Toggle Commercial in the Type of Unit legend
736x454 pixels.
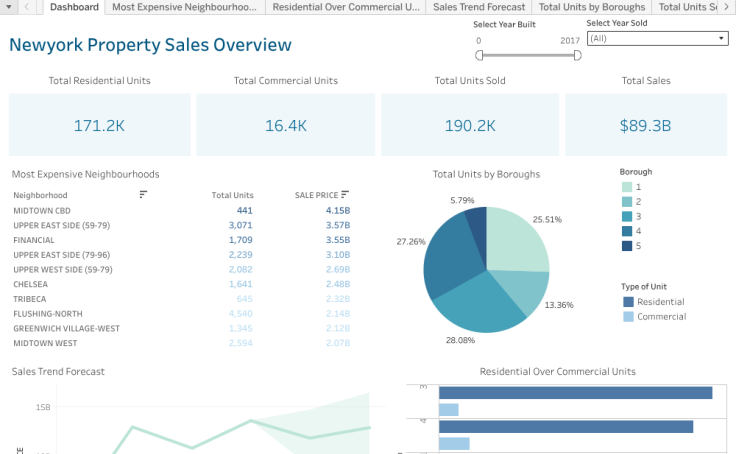(x=628, y=317)
